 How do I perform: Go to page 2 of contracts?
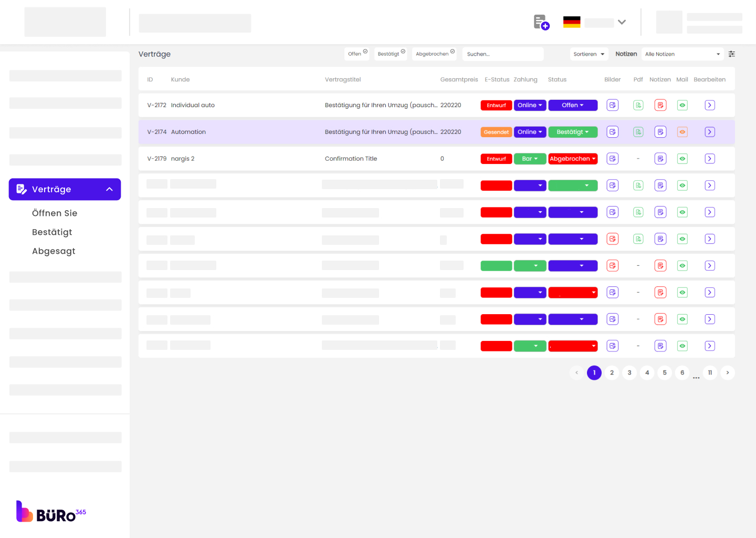[x=612, y=373]
